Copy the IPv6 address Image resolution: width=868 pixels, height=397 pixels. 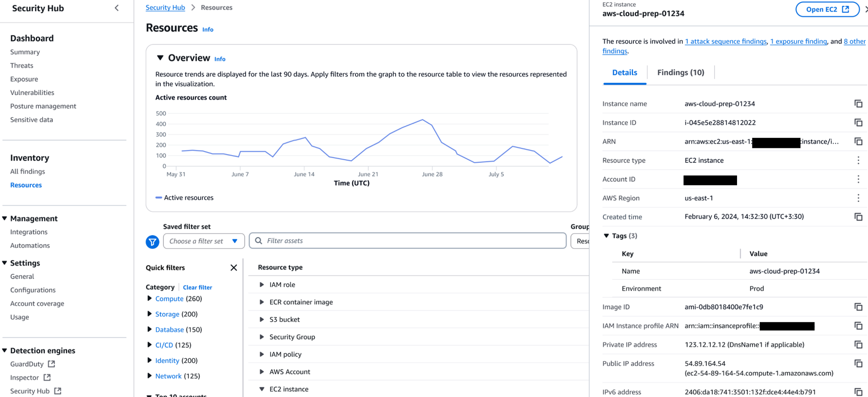point(858,392)
